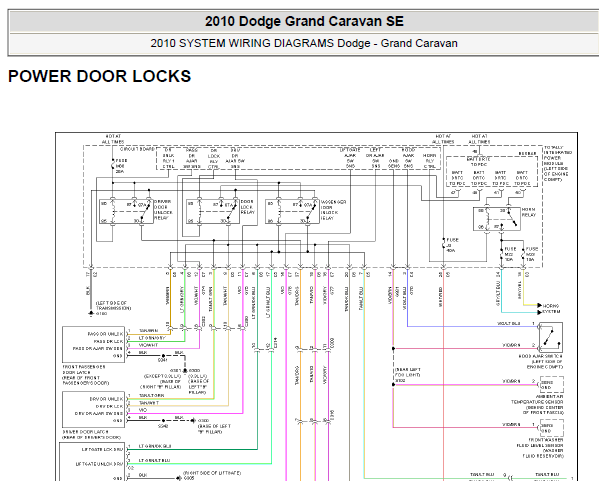This screenshot has height=481, width=599.
Task: Click the 'LIFTGATE LCK DRV' pin label
Action: tap(102, 450)
